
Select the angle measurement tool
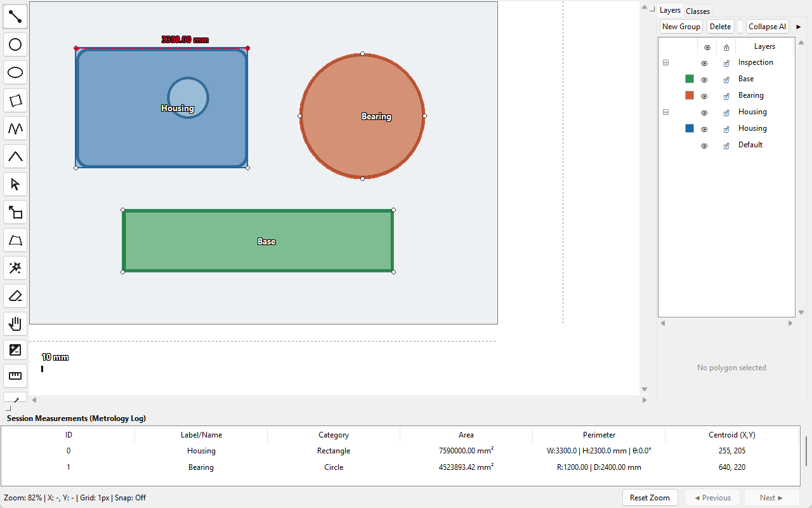tap(15, 156)
